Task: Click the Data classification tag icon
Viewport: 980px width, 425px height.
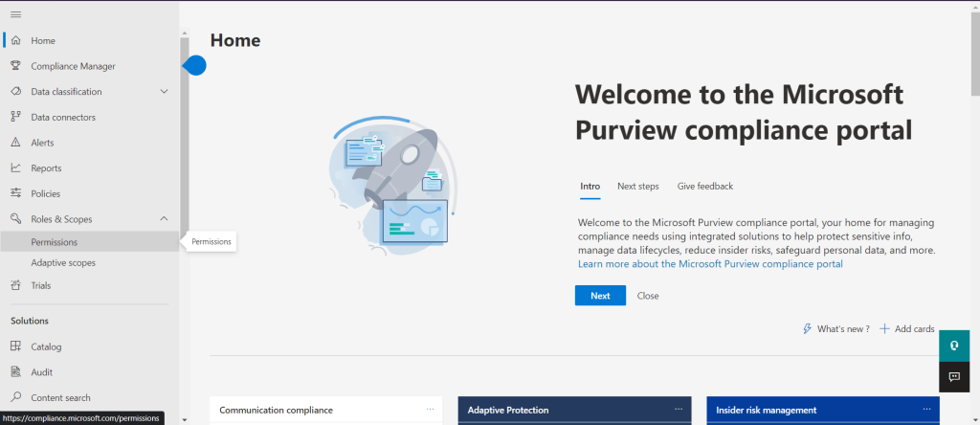Action: pos(16,92)
